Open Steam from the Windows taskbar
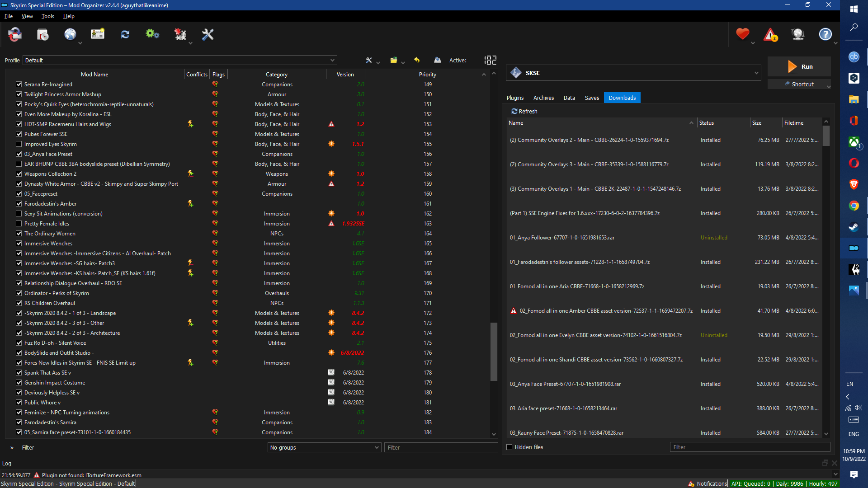The width and height of the screenshot is (868, 488). [854, 227]
